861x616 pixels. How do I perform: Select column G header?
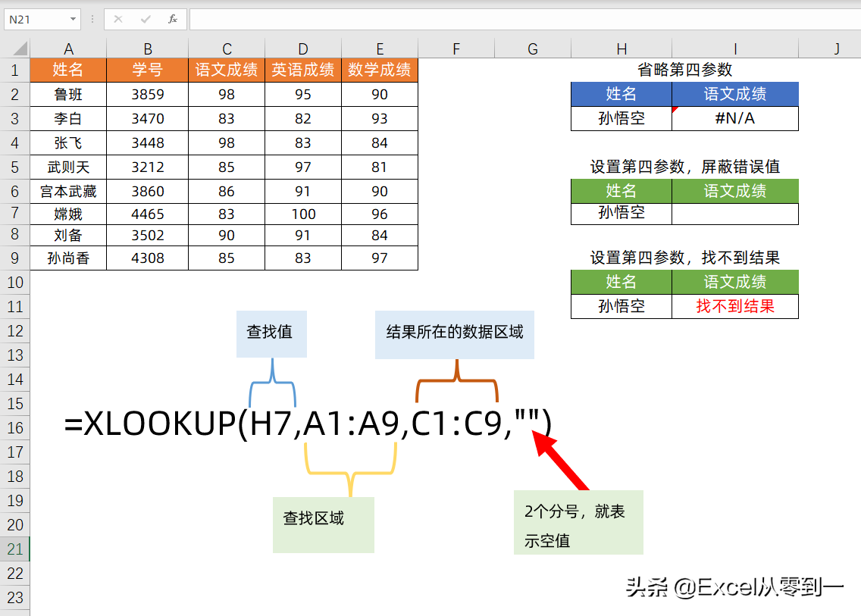coord(533,48)
